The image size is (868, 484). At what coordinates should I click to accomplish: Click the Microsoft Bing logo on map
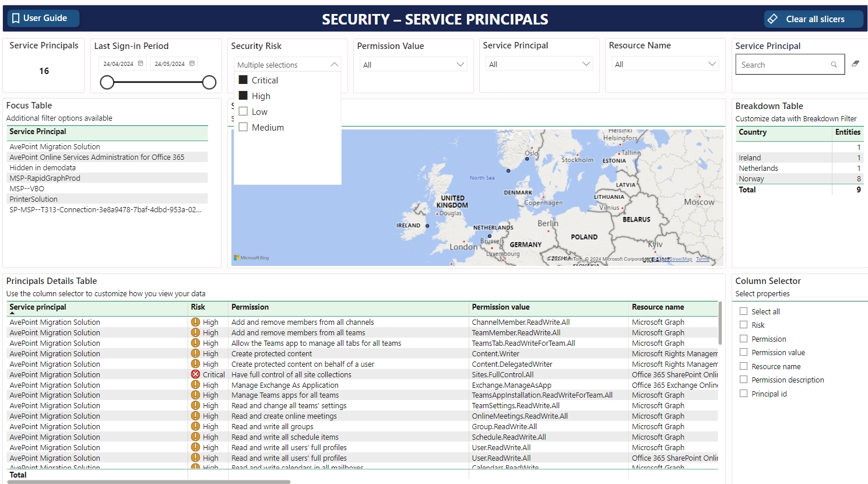[x=251, y=257]
